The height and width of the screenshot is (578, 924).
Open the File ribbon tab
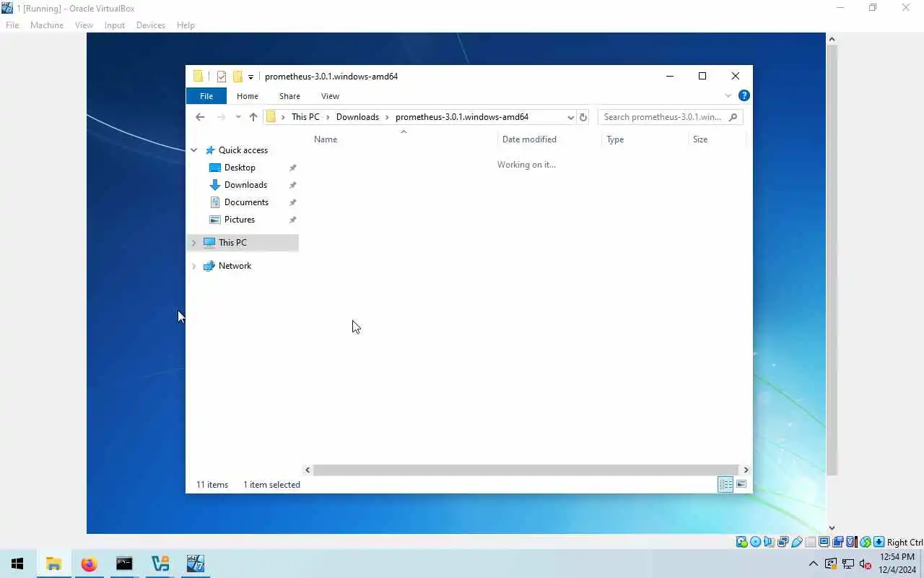(206, 96)
